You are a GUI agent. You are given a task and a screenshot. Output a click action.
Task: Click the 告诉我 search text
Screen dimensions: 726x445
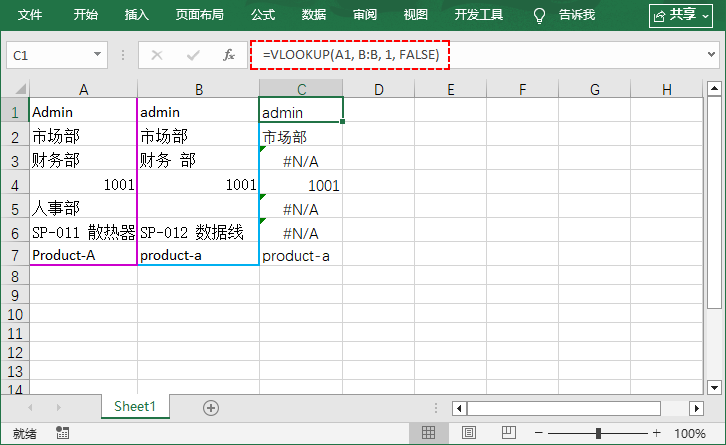pos(577,15)
